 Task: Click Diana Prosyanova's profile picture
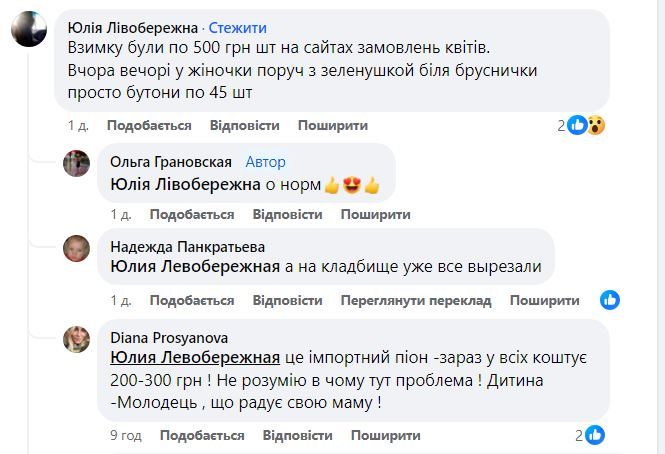coord(77,339)
